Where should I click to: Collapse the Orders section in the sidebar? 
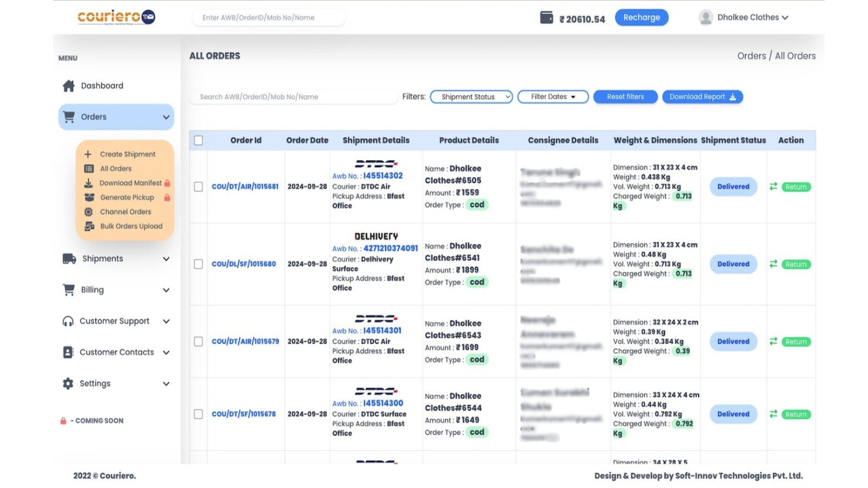166,117
